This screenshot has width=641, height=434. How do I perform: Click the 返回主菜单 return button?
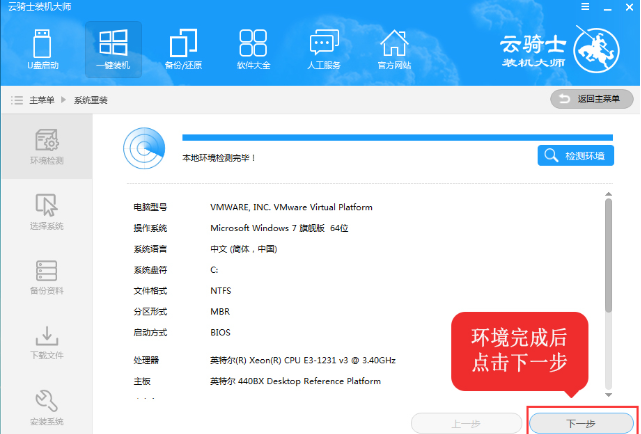pos(591,99)
